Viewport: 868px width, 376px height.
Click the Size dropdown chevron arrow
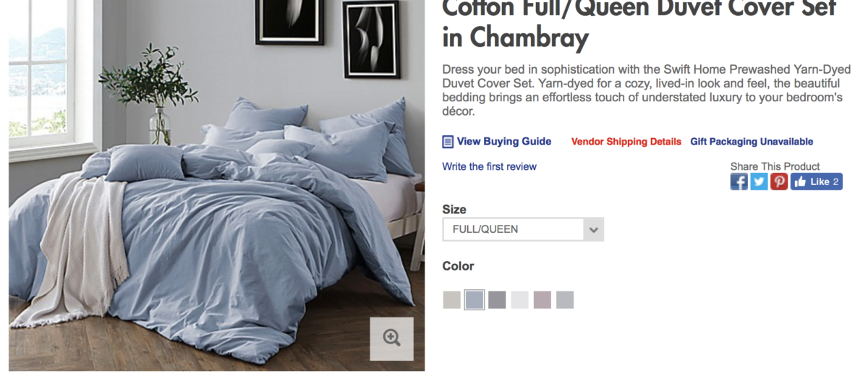click(594, 230)
